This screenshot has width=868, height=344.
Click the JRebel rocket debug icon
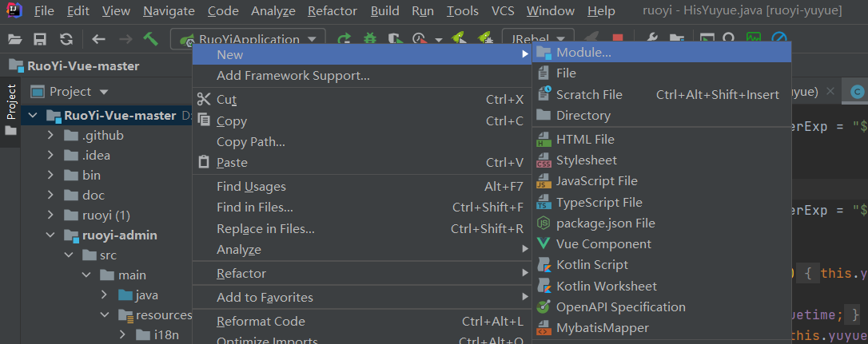(484, 38)
